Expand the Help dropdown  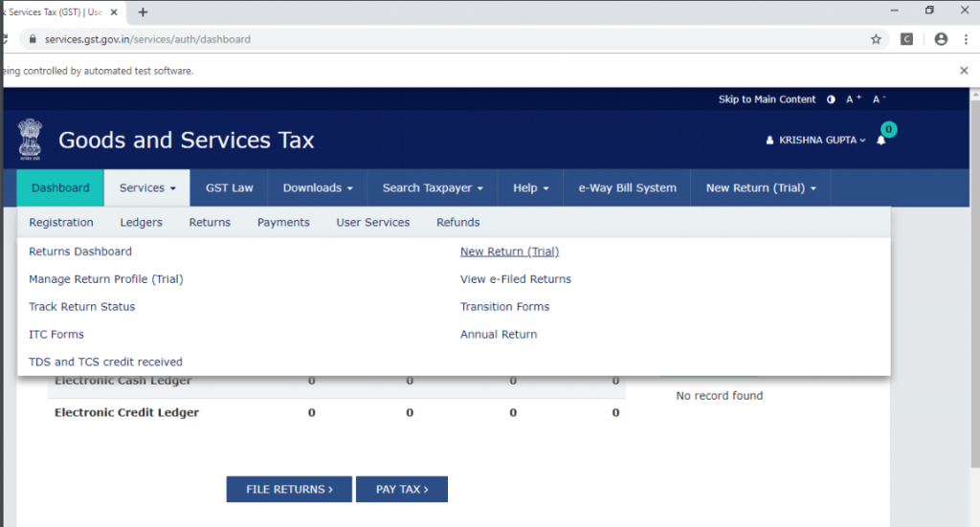tap(530, 188)
